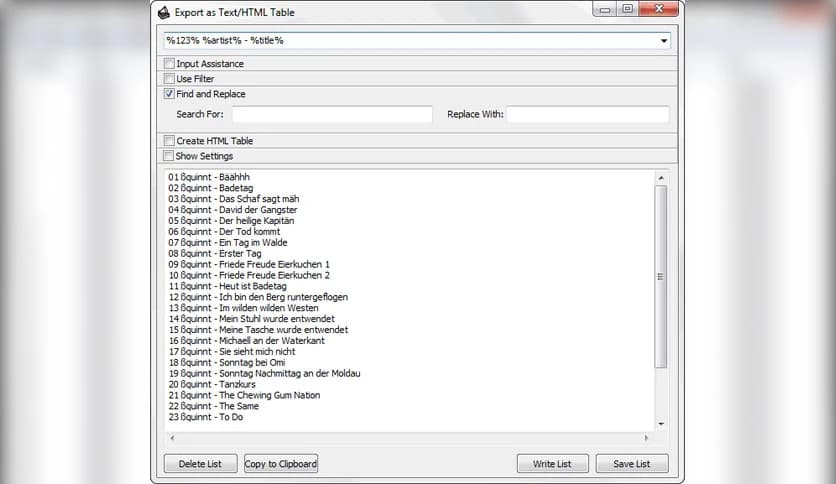The width and height of the screenshot is (836, 484).
Task: Select the line '05 ßquinnt - Der heilige Kapitän'
Action: (231, 221)
